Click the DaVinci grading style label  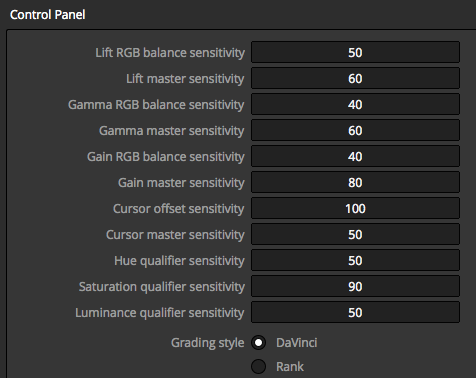pyautogui.click(x=297, y=343)
